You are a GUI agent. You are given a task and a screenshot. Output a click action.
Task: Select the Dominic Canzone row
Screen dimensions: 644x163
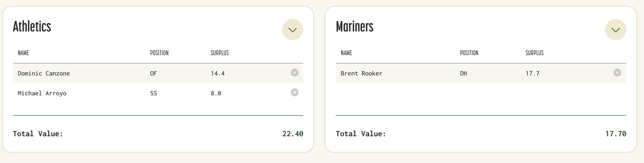coord(158,73)
